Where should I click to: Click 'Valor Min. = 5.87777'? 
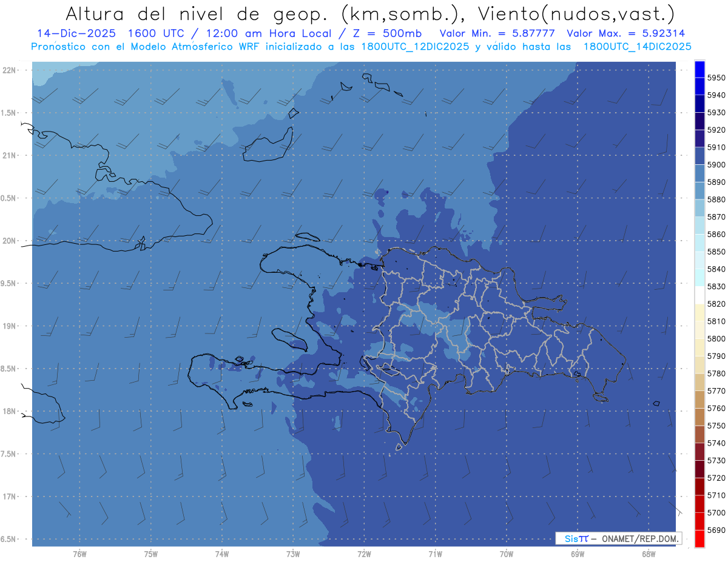tap(497, 34)
